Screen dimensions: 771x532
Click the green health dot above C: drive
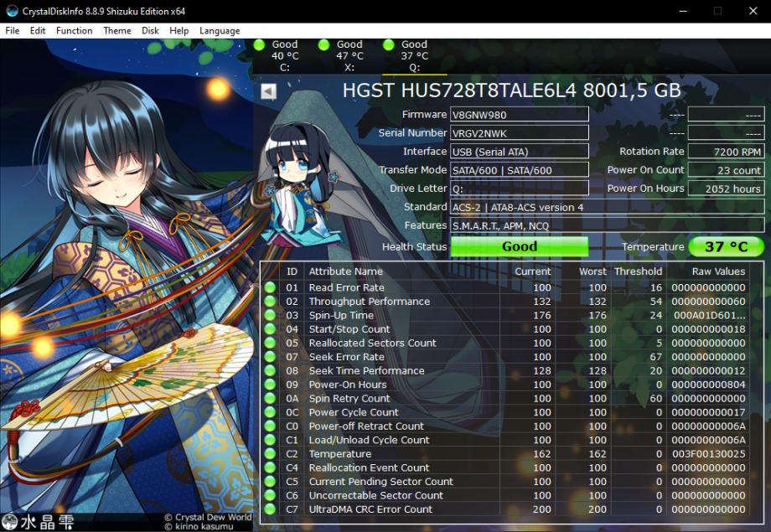(259, 44)
